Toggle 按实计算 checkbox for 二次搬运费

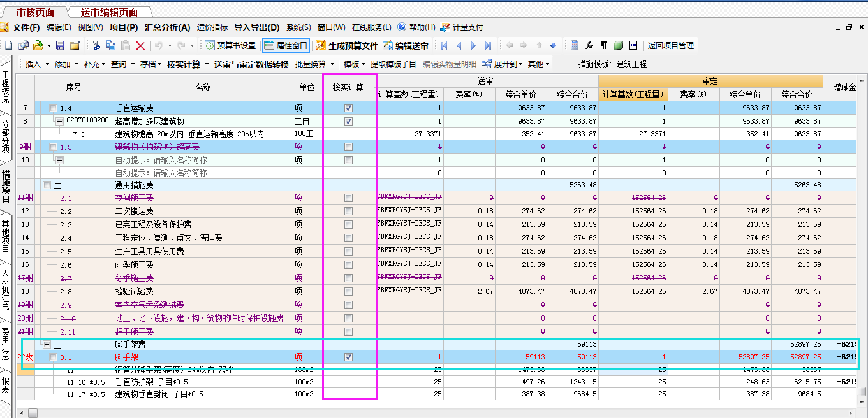click(x=348, y=211)
